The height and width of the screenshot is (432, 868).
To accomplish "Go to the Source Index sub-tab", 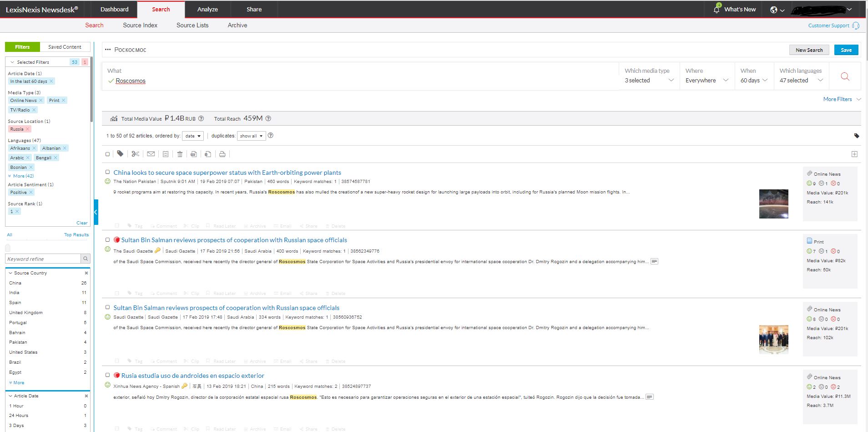I will point(140,25).
